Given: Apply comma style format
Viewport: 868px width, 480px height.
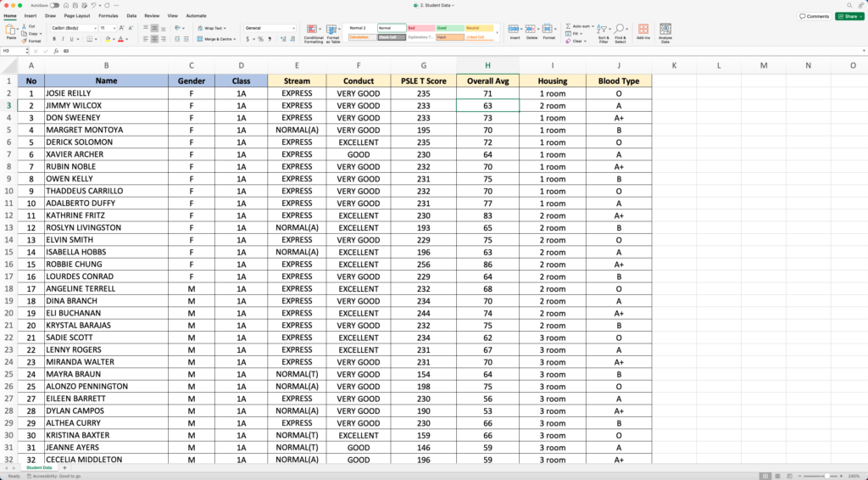Looking at the screenshot, I should [270, 39].
